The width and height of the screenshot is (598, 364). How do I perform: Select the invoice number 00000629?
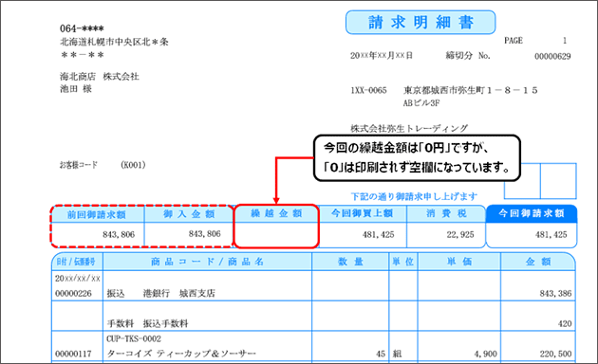point(552,57)
